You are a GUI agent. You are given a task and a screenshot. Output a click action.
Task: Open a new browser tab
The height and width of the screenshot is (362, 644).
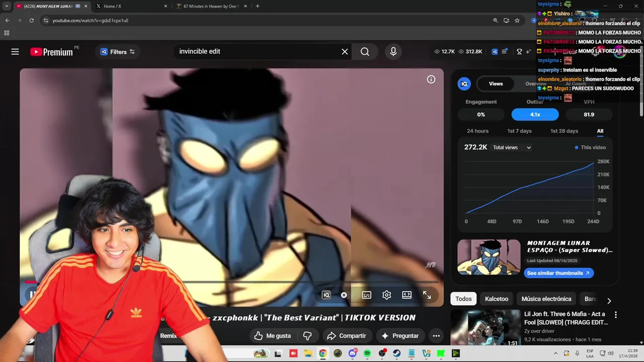258,6
